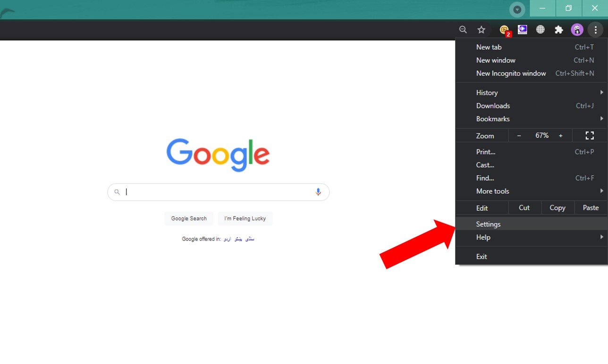Click Paste in Edit row
The height and width of the screenshot is (364, 608).
pos(591,208)
